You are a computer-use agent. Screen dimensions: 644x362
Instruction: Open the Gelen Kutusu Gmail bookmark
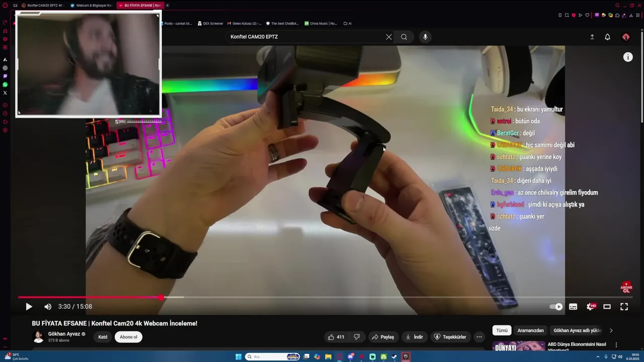(245, 23)
